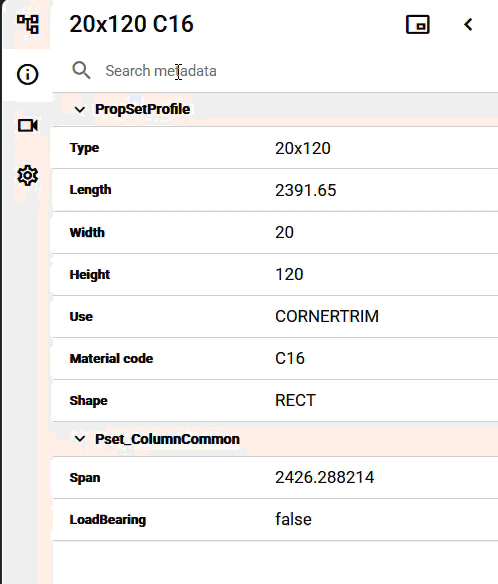Select the Shape value RECT
Image resolution: width=498 pixels, height=584 pixels.
click(x=295, y=400)
